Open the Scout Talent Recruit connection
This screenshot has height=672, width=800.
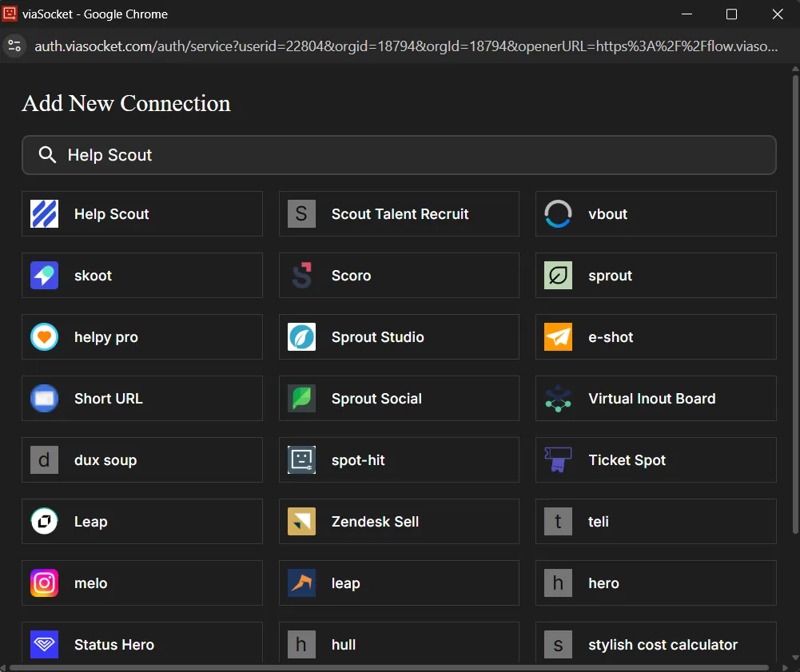click(399, 213)
